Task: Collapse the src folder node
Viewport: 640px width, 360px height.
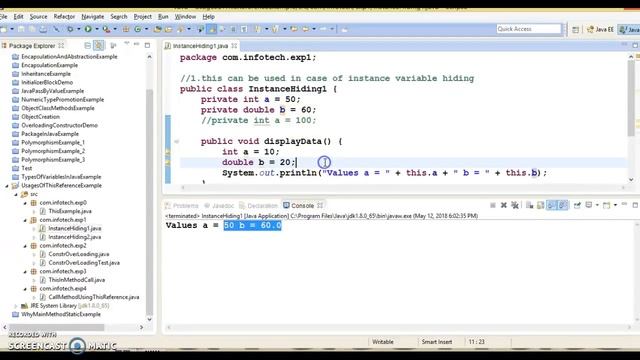Action: pos(16,194)
